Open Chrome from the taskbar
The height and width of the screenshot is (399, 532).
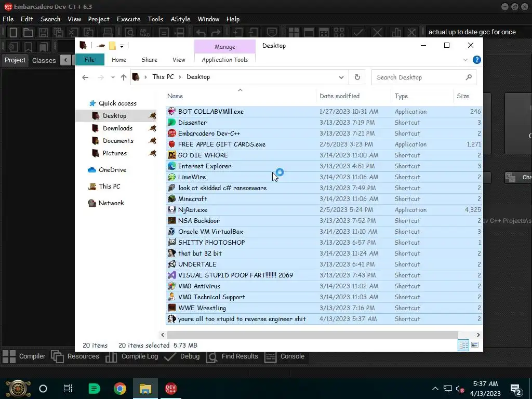[x=120, y=389]
